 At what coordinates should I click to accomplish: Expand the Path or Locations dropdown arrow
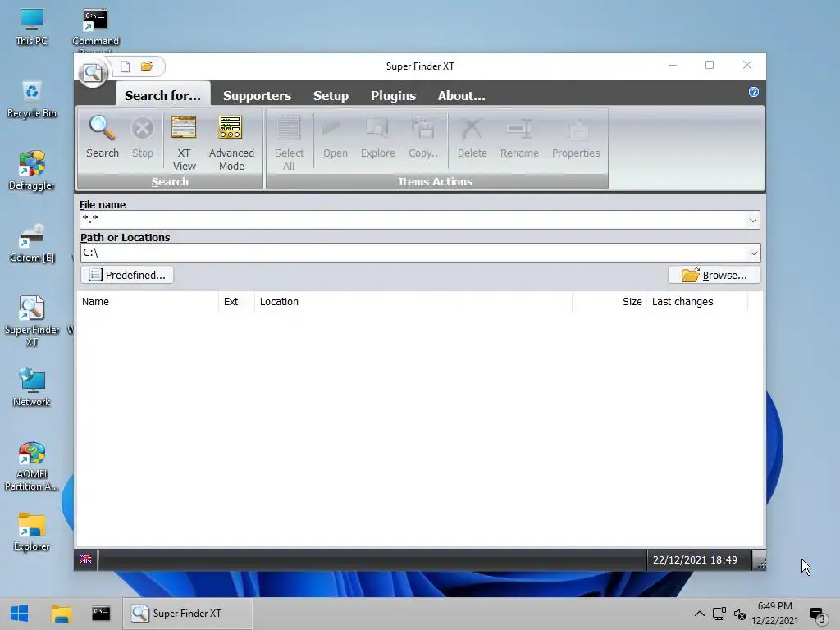tap(753, 253)
